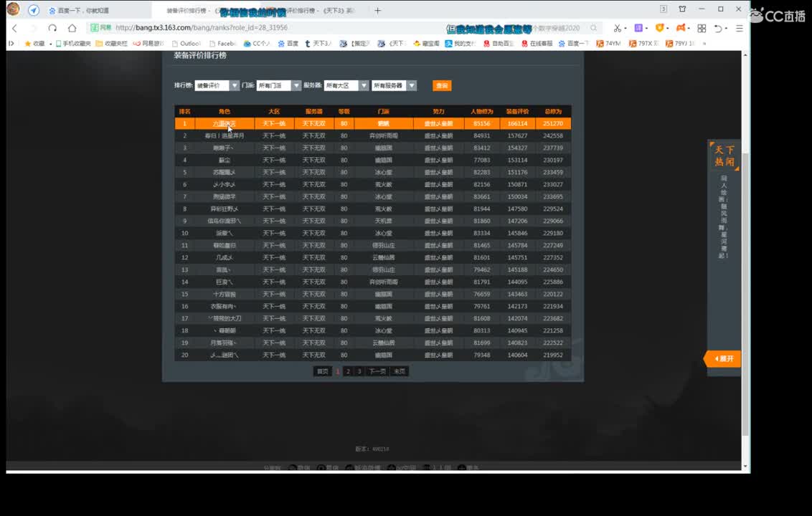This screenshot has width=812, height=516.
Task: Open new tab with plus button
Action: click(377, 10)
